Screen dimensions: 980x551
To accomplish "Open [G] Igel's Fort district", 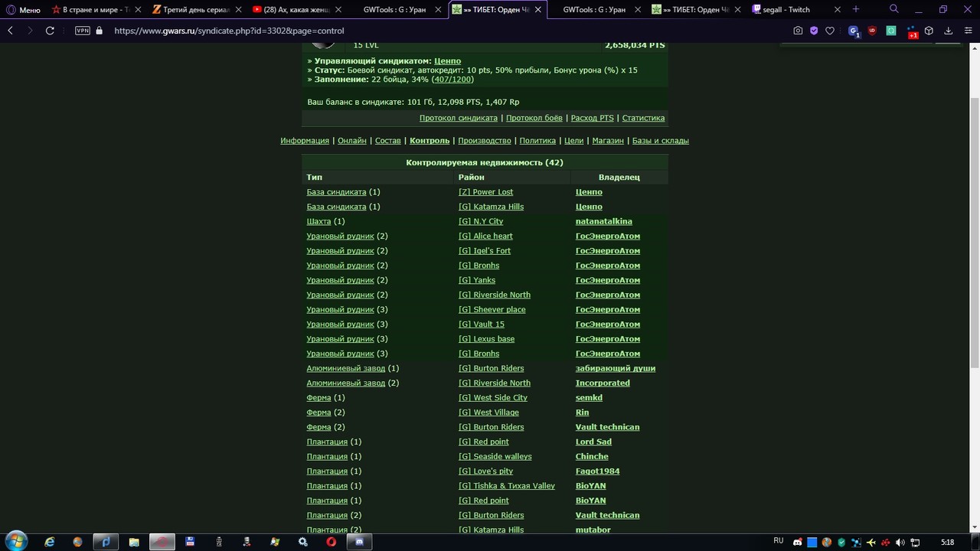I will pos(485,251).
